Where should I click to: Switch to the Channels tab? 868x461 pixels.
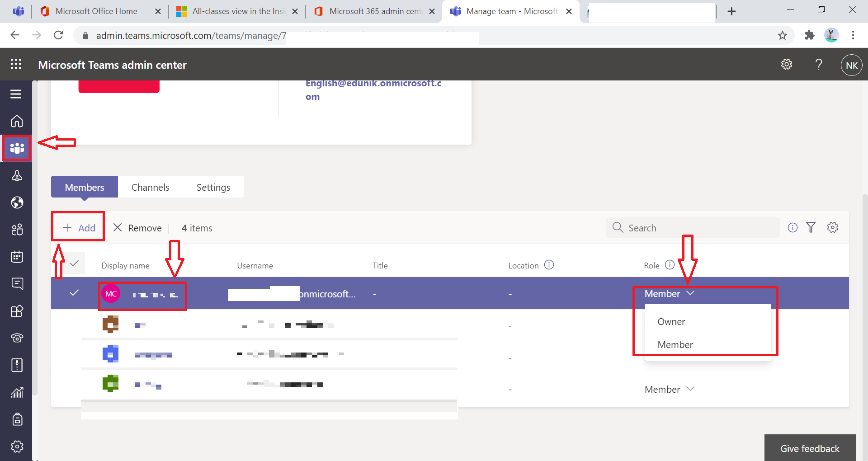point(150,187)
